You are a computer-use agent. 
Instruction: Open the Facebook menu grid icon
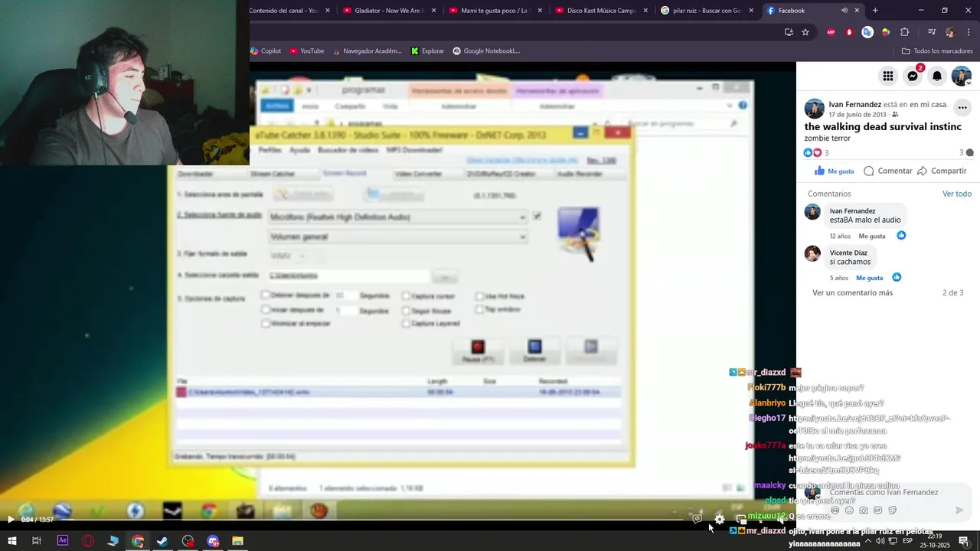tap(888, 76)
